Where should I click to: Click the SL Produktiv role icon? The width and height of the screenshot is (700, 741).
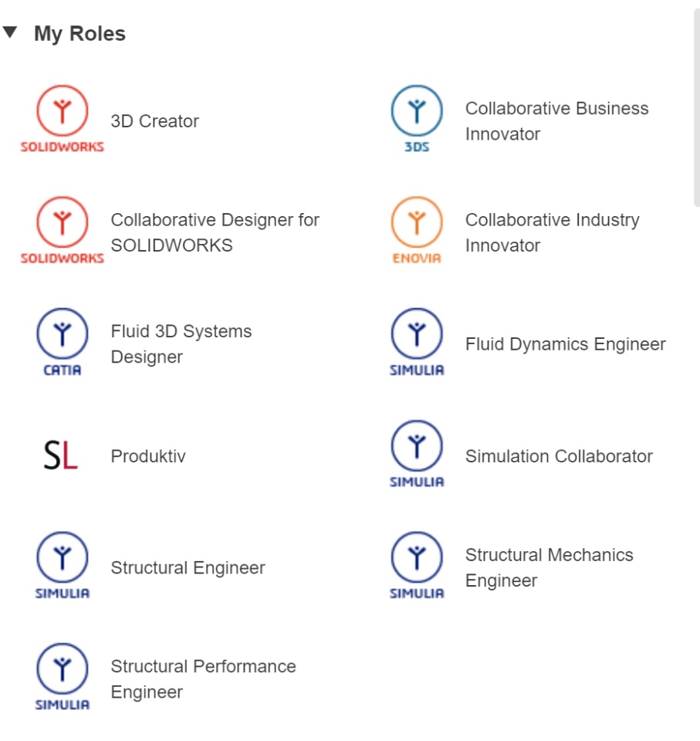tap(61, 455)
